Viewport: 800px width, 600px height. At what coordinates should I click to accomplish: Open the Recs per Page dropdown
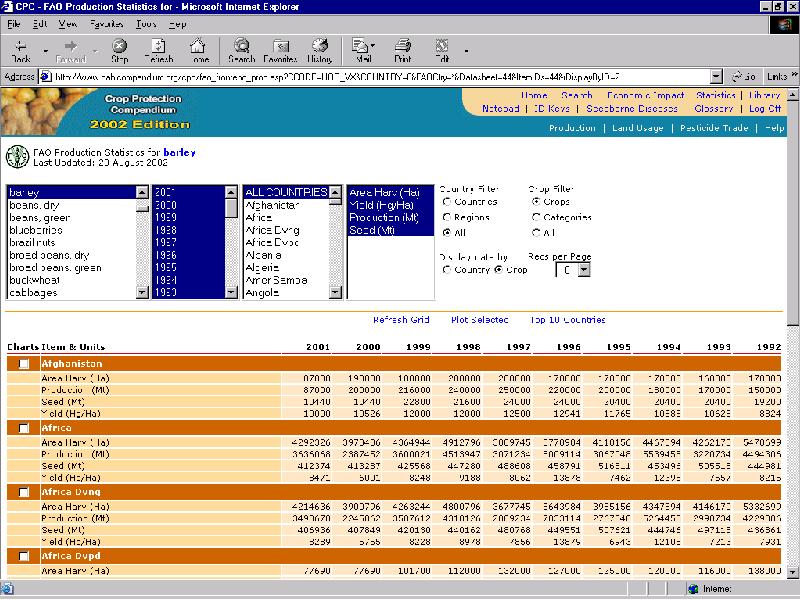pyautogui.click(x=584, y=270)
